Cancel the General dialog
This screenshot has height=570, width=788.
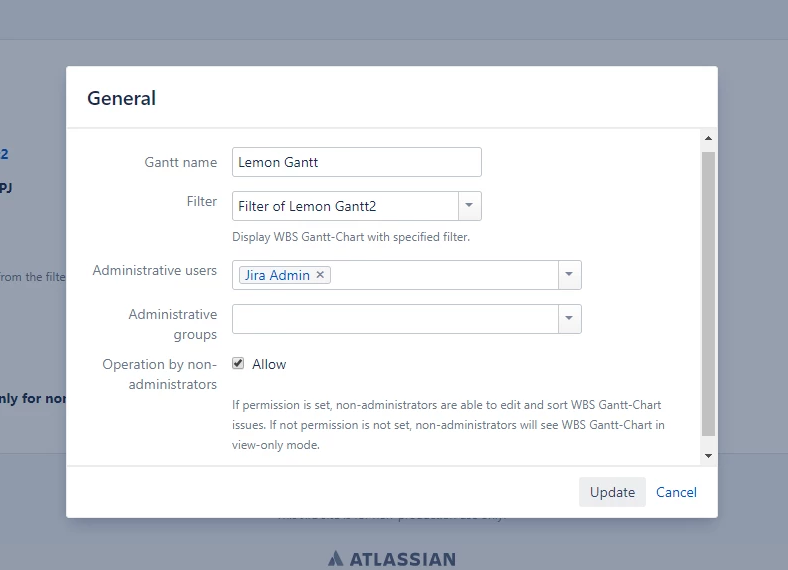point(676,492)
